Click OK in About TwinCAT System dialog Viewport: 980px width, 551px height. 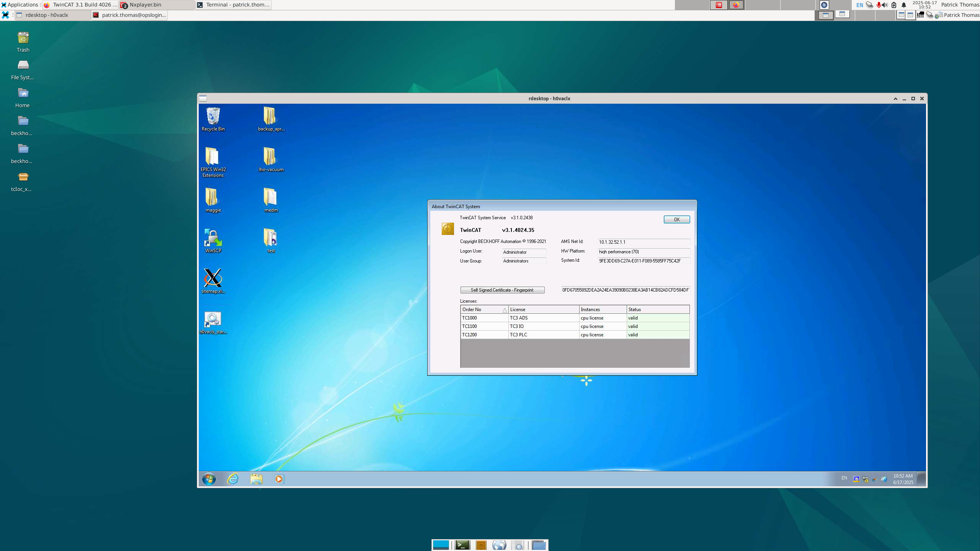click(676, 219)
